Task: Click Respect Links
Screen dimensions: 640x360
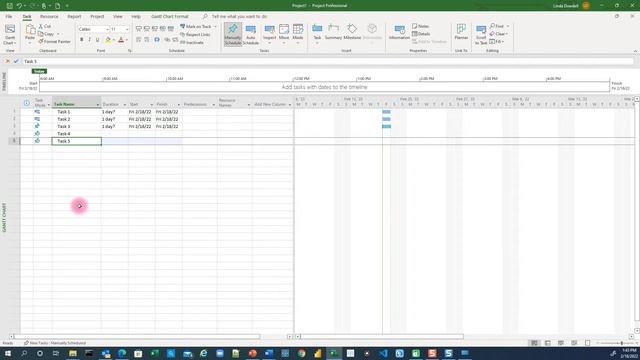Action: [195, 34]
